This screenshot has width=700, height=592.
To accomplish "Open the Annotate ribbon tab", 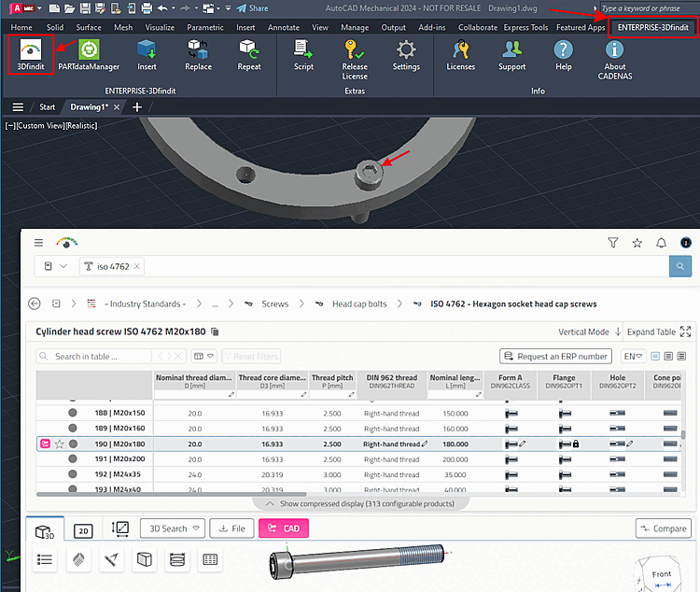I will (x=284, y=27).
